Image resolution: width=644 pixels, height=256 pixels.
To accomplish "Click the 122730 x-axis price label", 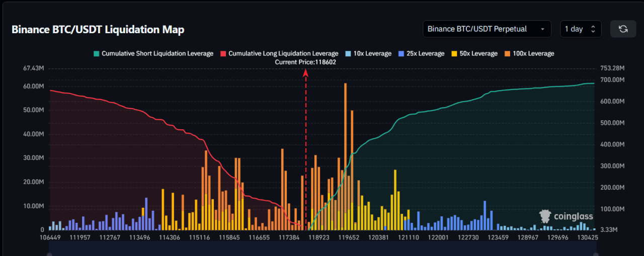I will point(468,237).
